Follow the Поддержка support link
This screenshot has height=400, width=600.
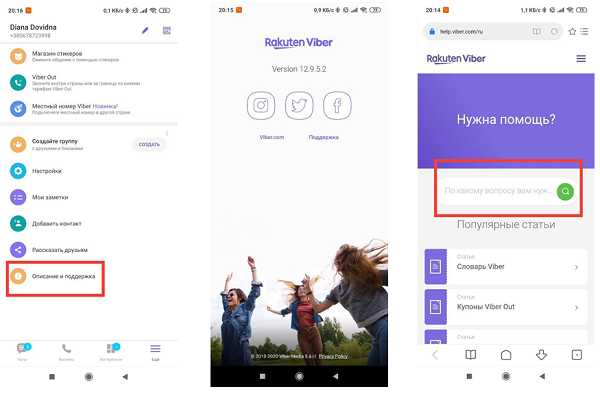tap(324, 137)
